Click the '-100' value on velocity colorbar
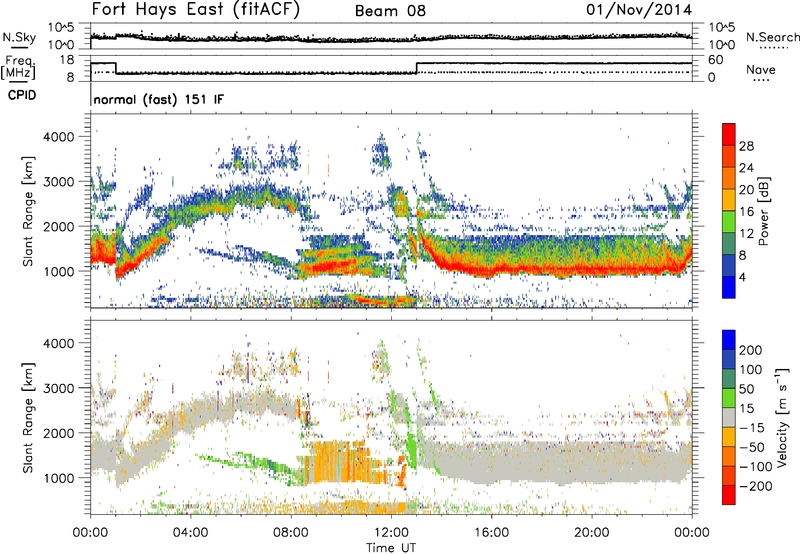This screenshot has height=554, width=800. pyautogui.click(x=756, y=467)
